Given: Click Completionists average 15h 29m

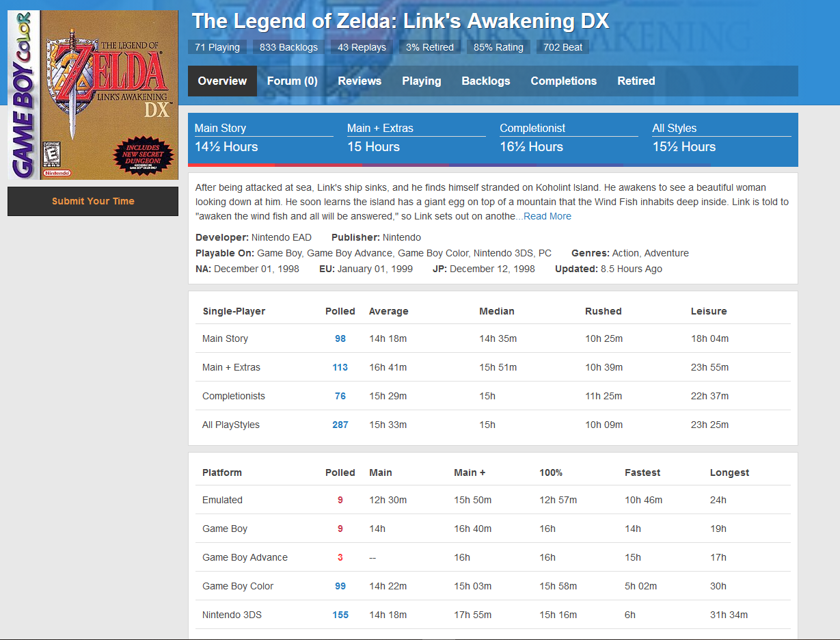Looking at the screenshot, I should coord(388,396).
